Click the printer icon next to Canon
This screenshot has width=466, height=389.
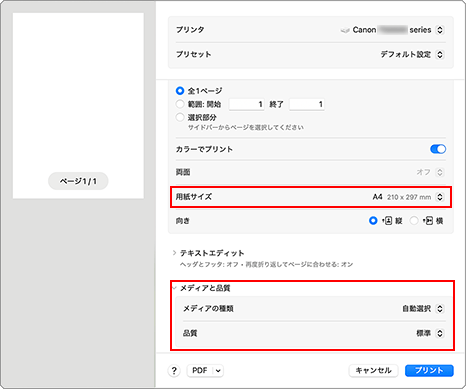345,30
